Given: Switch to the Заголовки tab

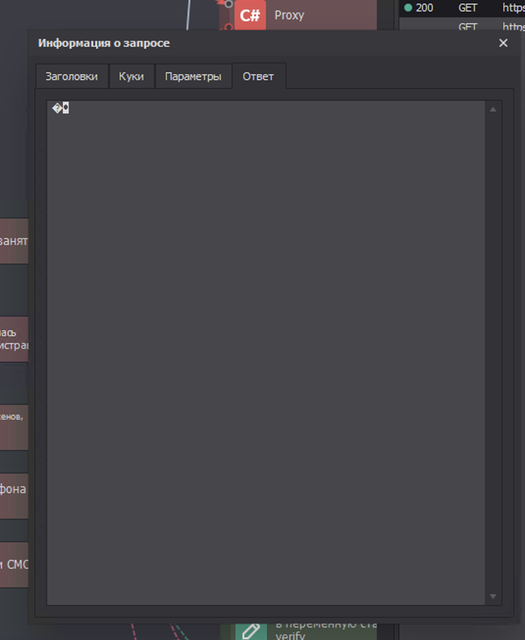Looking at the screenshot, I should click(x=72, y=76).
